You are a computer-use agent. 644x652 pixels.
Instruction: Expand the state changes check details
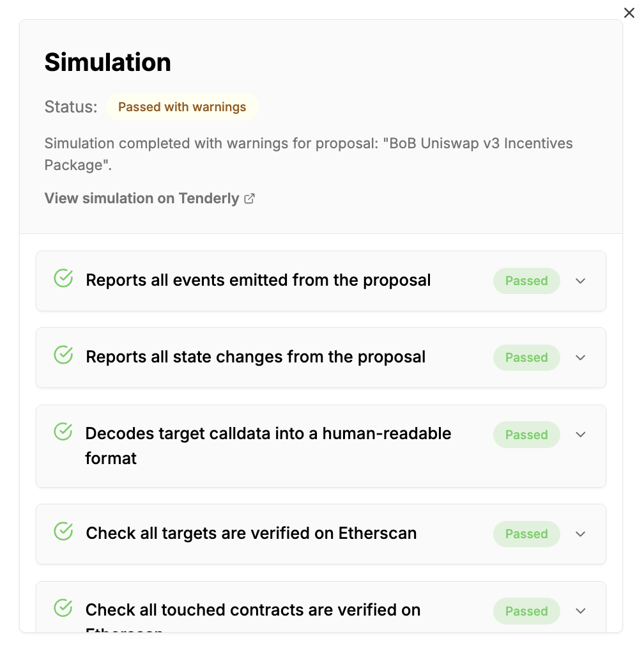point(580,357)
